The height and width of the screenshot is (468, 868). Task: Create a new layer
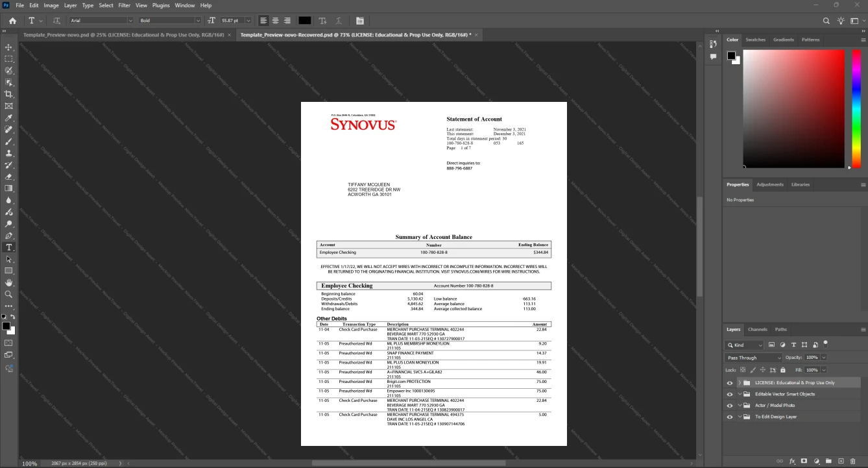[841, 461]
